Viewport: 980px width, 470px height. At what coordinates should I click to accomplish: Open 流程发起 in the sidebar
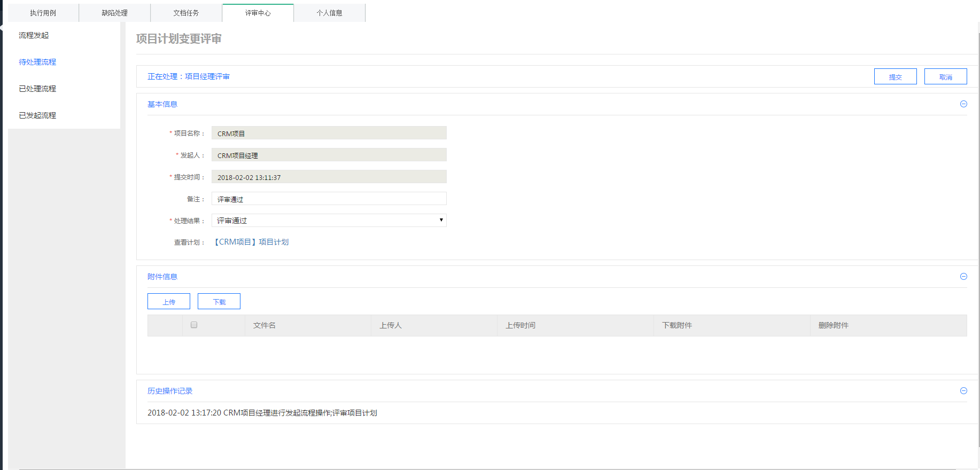(34, 35)
